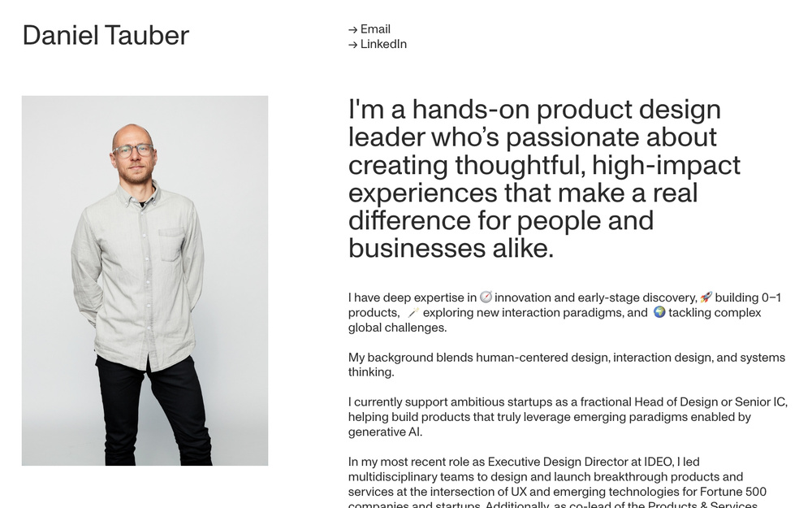Click the phrase fractional Head of Design
The image size is (812, 508).
[x=650, y=401]
